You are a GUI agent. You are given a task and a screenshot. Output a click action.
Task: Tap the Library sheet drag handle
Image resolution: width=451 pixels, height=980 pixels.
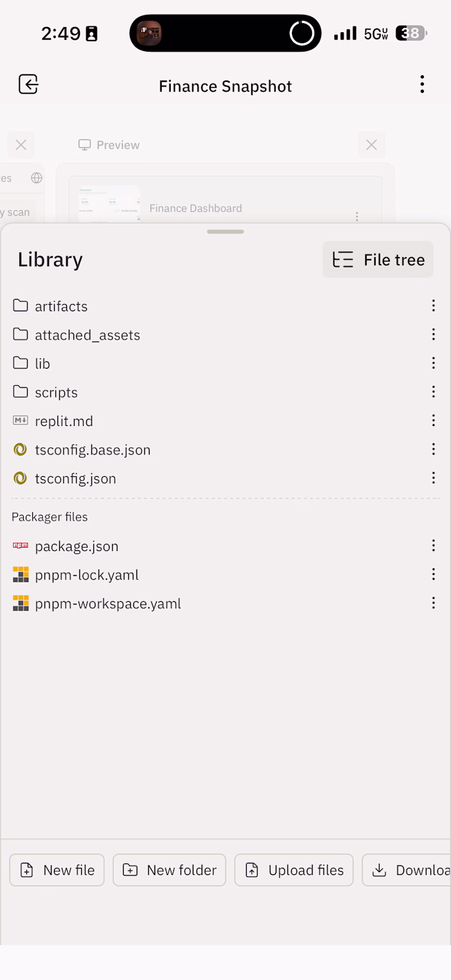click(225, 231)
